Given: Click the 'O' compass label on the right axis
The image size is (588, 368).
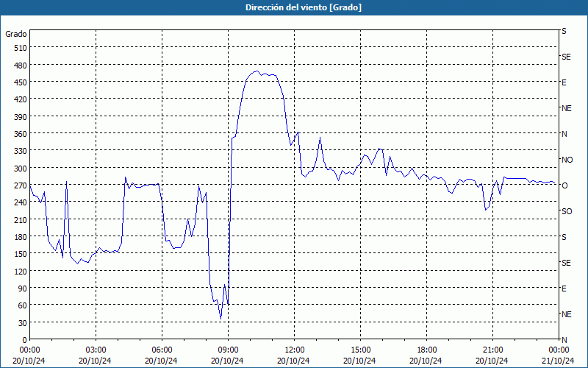Looking at the screenshot, I should point(564,185).
